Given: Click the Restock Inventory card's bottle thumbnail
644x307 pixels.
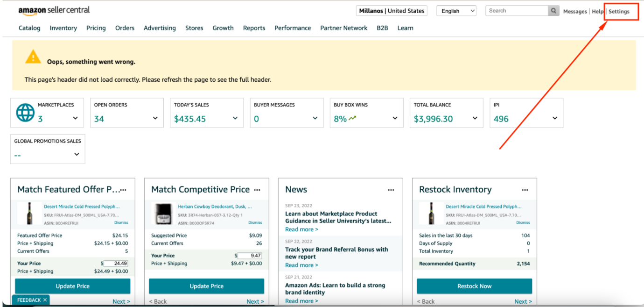Looking at the screenshot, I should [x=432, y=213].
